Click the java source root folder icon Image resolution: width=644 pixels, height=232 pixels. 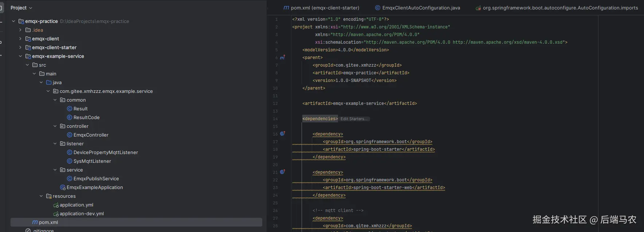pyautogui.click(x=49, y=82)
